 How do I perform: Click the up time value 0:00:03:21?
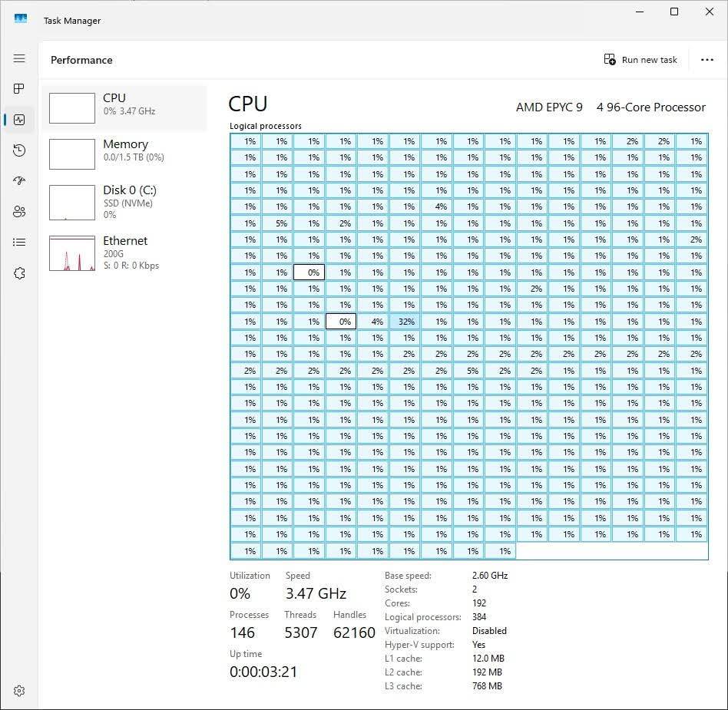point(263,672)
